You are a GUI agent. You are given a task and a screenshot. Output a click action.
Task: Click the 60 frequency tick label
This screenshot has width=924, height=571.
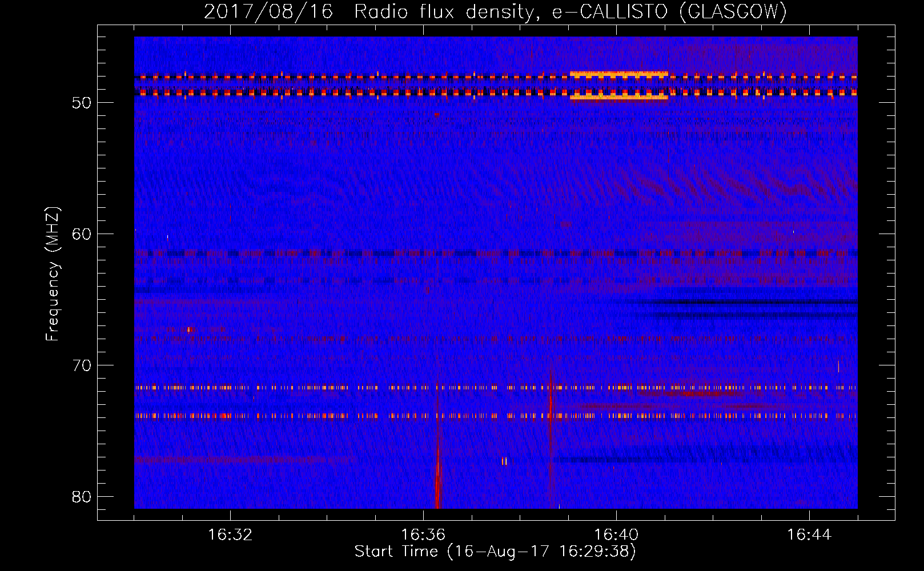point(82,234)
